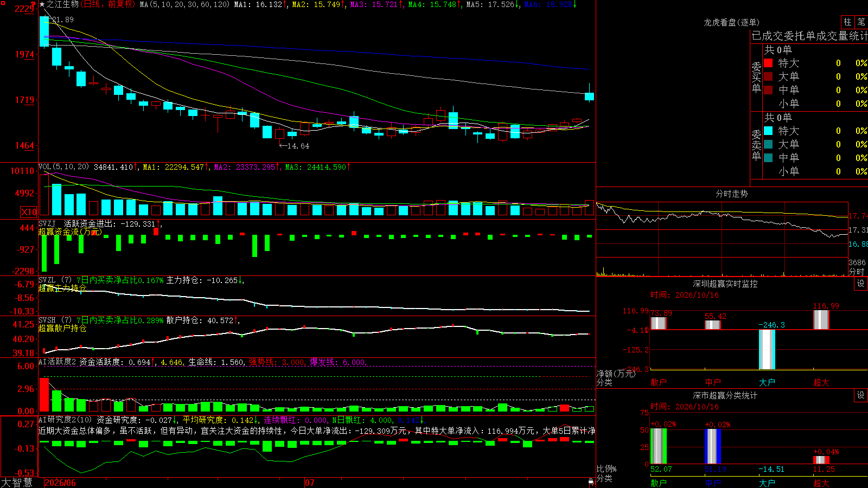
Task: Click the AI研究度2(10) indicator title
Action: pyautogui.click(x=65, y=420)
